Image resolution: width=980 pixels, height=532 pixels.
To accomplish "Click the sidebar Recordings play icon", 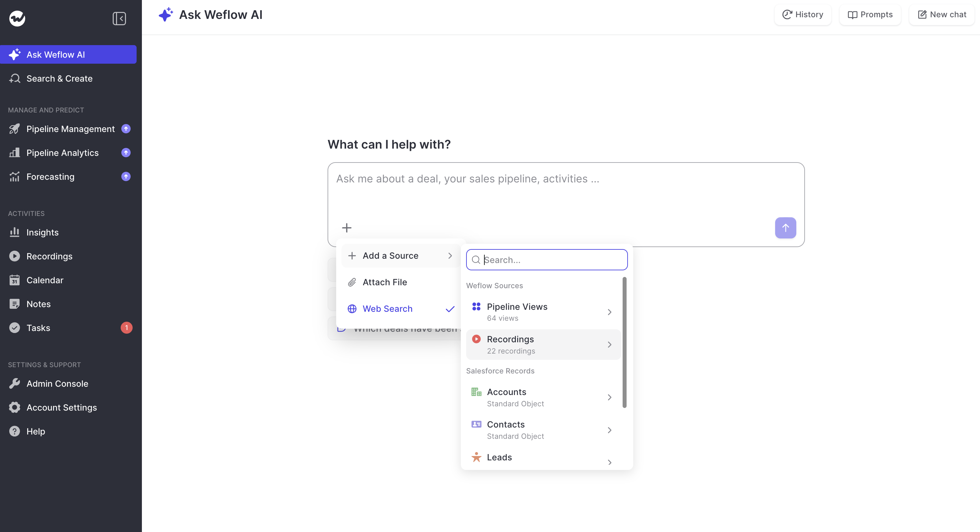I will point(15,256).
